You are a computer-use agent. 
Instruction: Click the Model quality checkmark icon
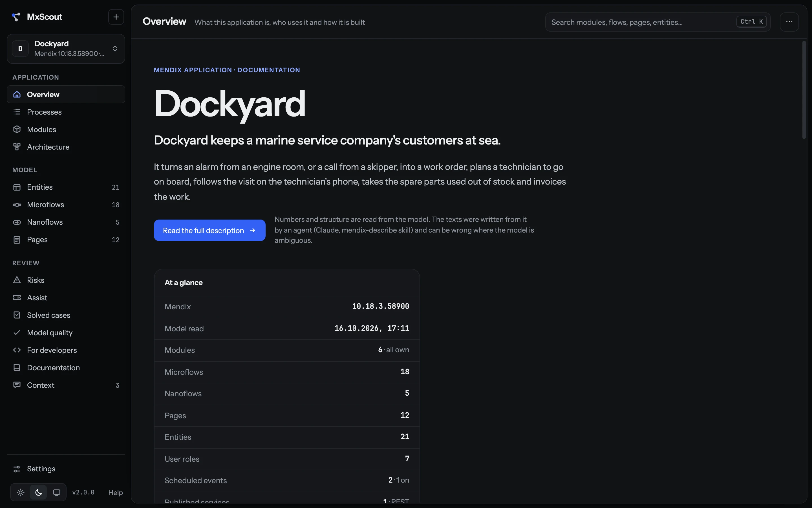(17, 332)
